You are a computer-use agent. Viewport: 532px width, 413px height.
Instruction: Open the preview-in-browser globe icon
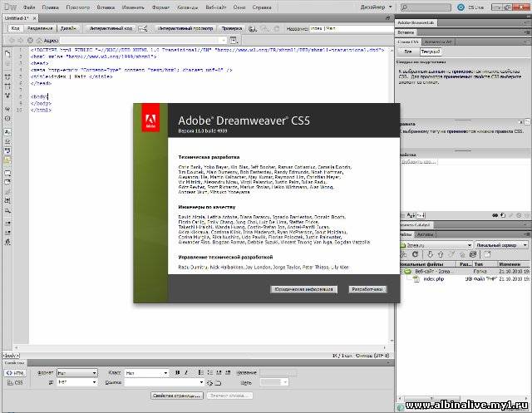tap(253, 29)
